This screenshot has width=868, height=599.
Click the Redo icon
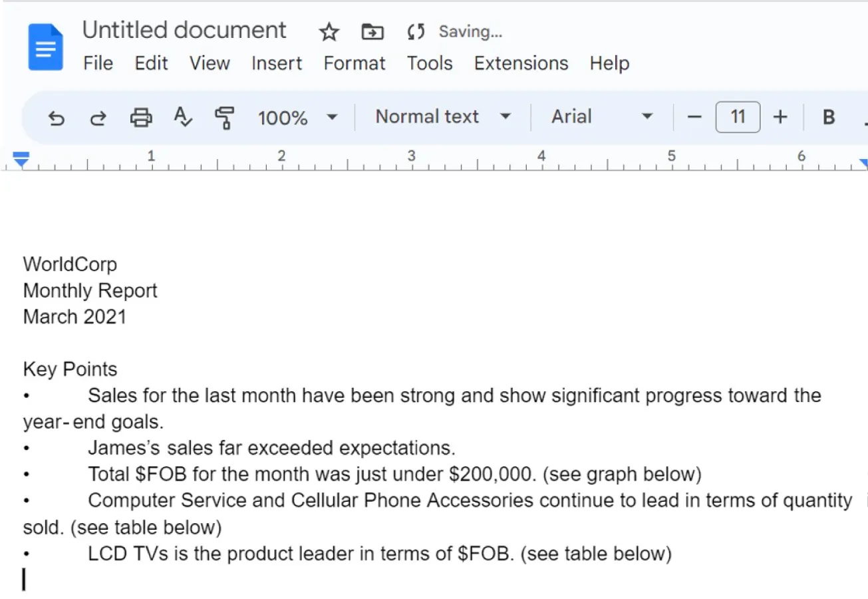(x=98, y=117)
